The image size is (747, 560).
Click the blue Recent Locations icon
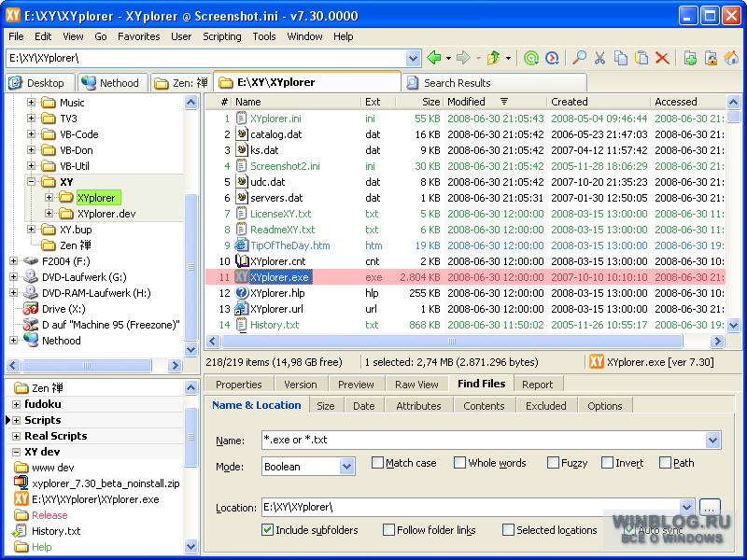[552, 58]
